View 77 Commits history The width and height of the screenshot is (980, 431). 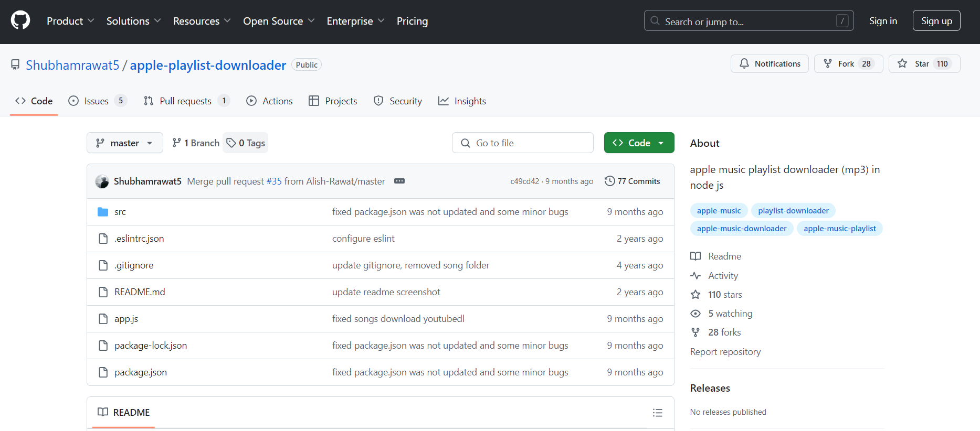(x=633, y=181)
